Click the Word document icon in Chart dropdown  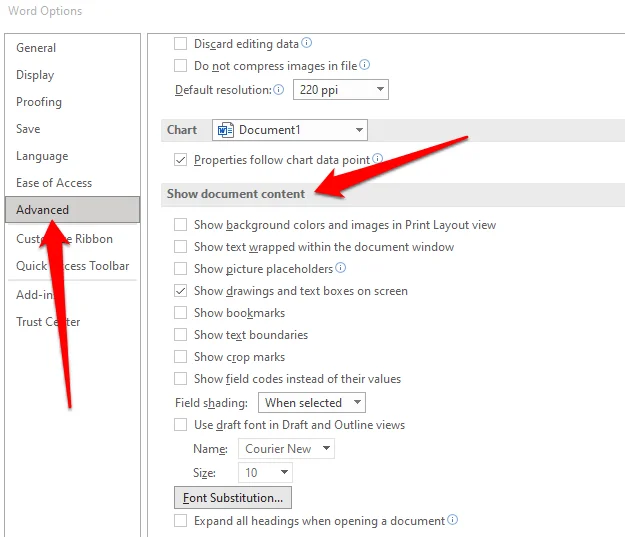tap(226, 130)
